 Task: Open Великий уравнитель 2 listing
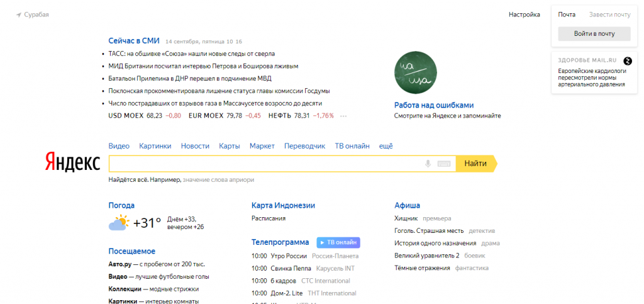440,256
